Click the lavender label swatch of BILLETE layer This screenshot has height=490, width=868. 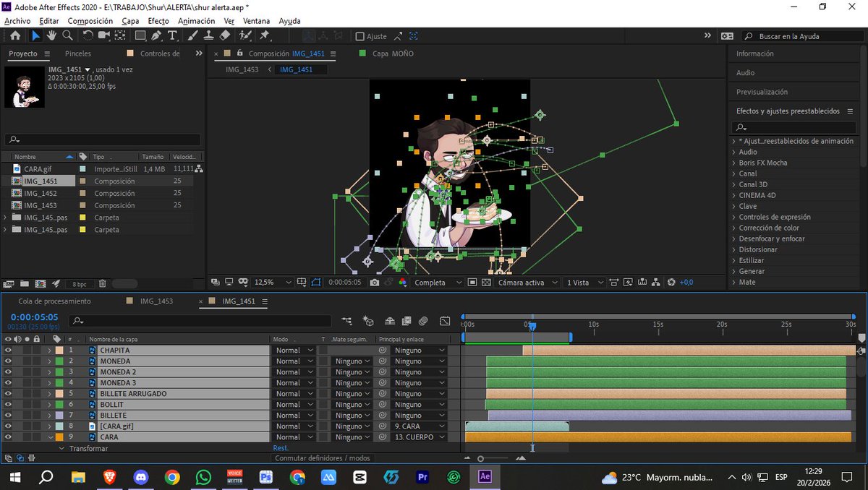[59, 416]
